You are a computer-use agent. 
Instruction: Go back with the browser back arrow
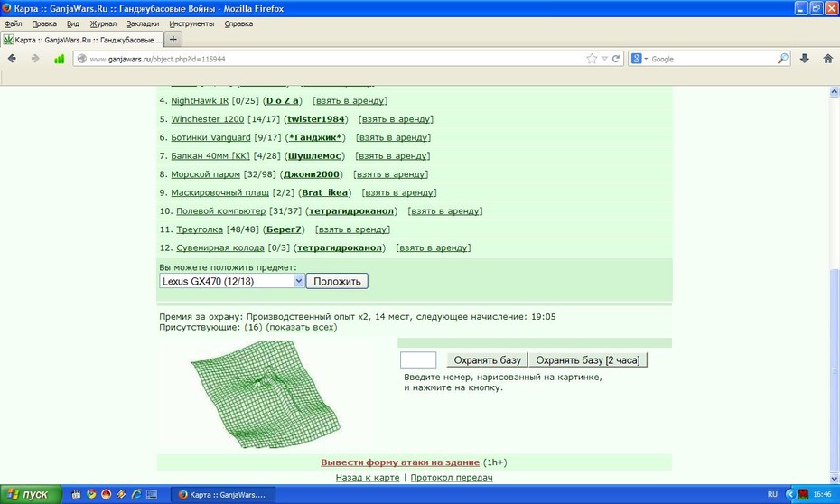[x=12, y=59]
